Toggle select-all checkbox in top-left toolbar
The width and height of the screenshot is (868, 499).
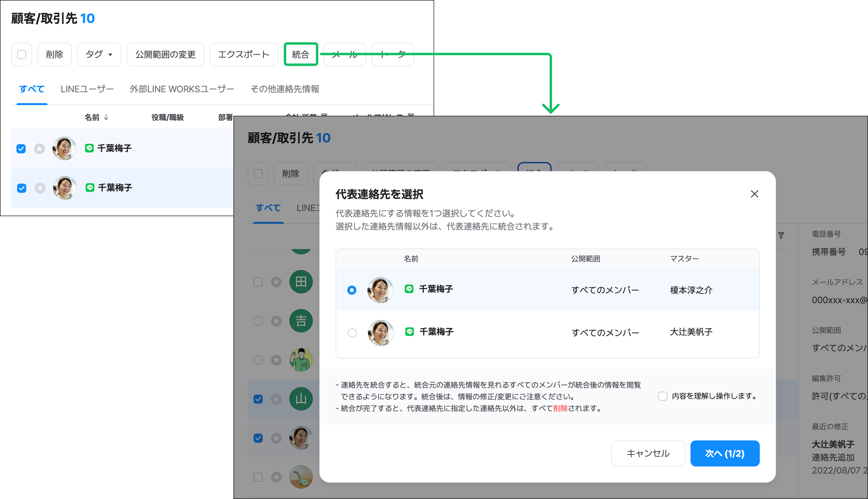tap(22, 54)
